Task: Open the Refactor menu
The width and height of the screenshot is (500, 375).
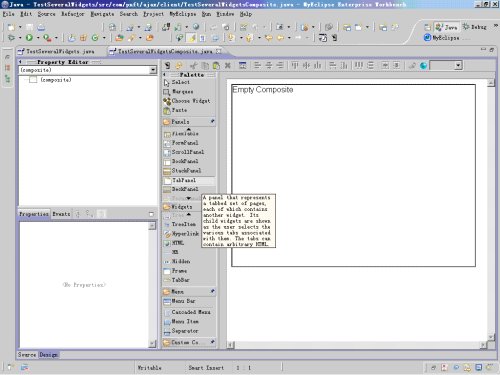Action: point(72,14)
